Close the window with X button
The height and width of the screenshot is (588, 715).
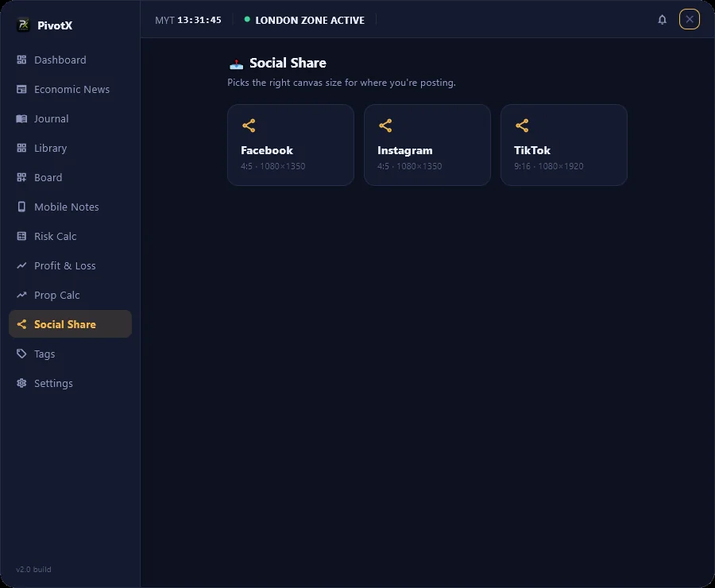[x=689, y=19]
